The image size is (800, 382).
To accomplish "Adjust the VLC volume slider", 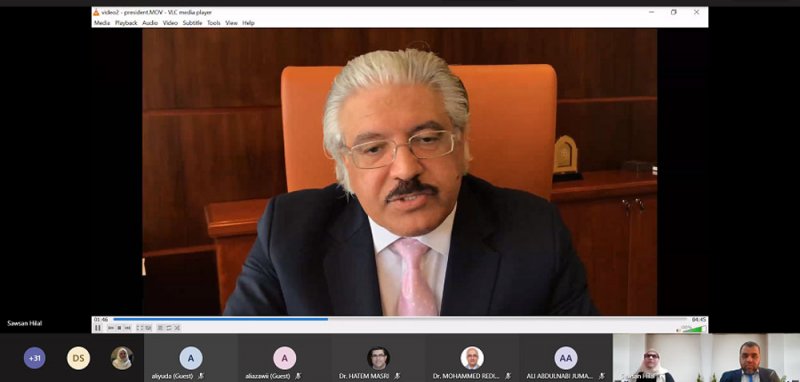I will pos(694,328).
